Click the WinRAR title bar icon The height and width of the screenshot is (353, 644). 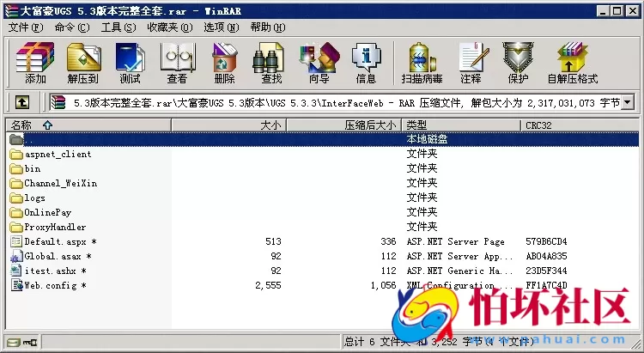coord(10,10)
